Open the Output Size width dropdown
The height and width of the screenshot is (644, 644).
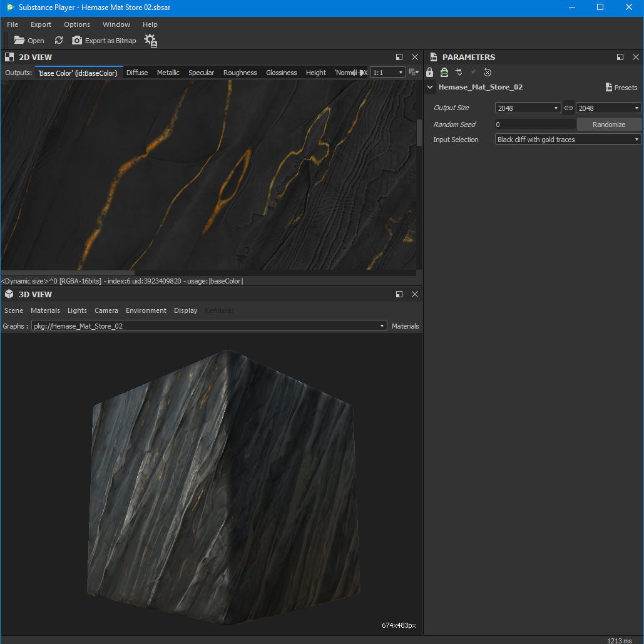point(528,108)
